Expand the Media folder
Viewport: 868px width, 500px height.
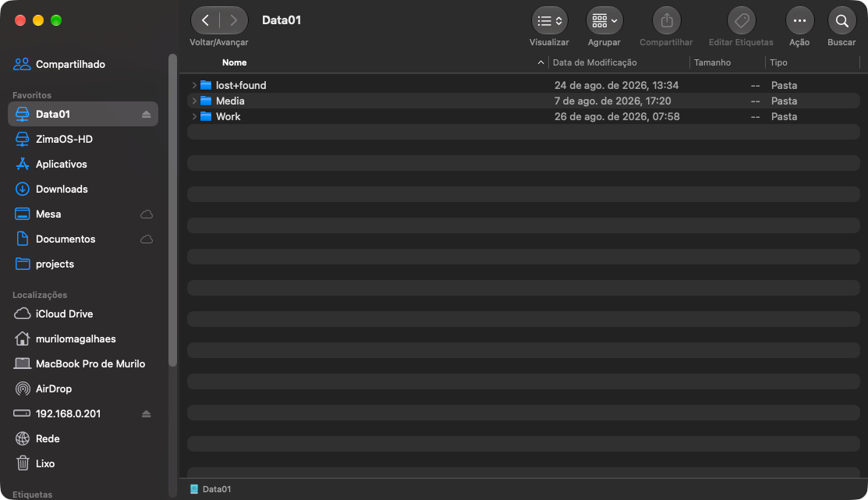coord(194,101)
